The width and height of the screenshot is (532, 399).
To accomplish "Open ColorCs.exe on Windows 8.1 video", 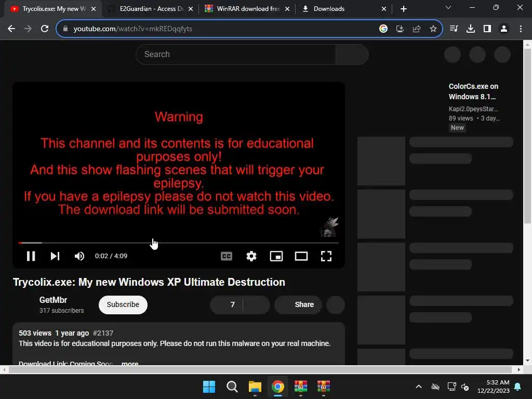I will pos(474,91).
